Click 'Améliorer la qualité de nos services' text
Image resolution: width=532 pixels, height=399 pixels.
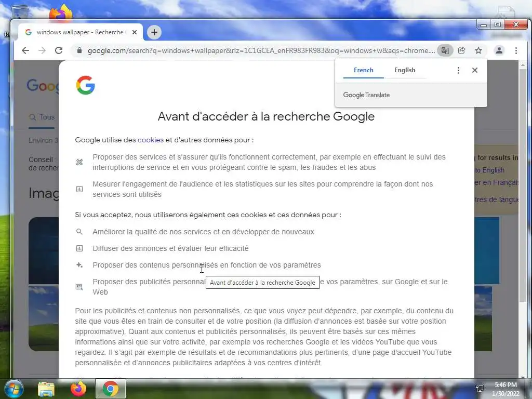pyautogui.click(x=203, y=232)
